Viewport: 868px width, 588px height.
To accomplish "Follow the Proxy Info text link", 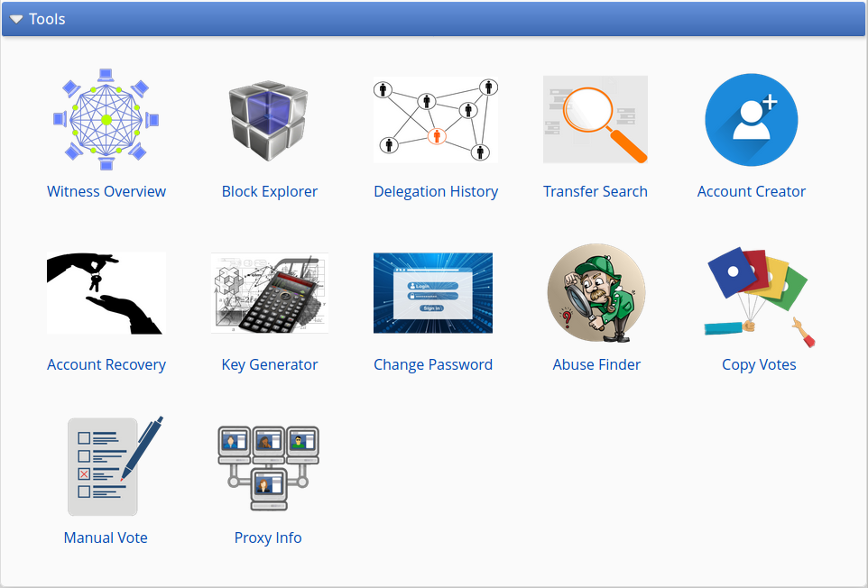I will 268,537.
